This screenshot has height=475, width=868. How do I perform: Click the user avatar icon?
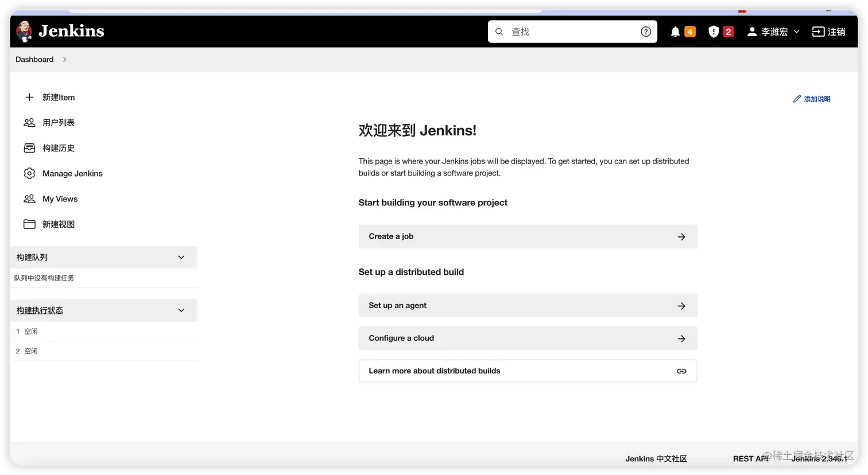coord(752,32)
